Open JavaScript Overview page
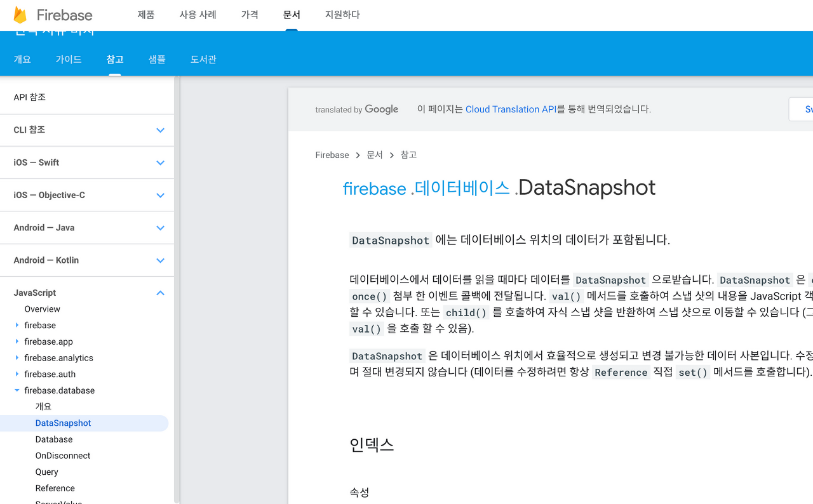The width and height of the screenshot is (813, 504). tap(43, 309)
